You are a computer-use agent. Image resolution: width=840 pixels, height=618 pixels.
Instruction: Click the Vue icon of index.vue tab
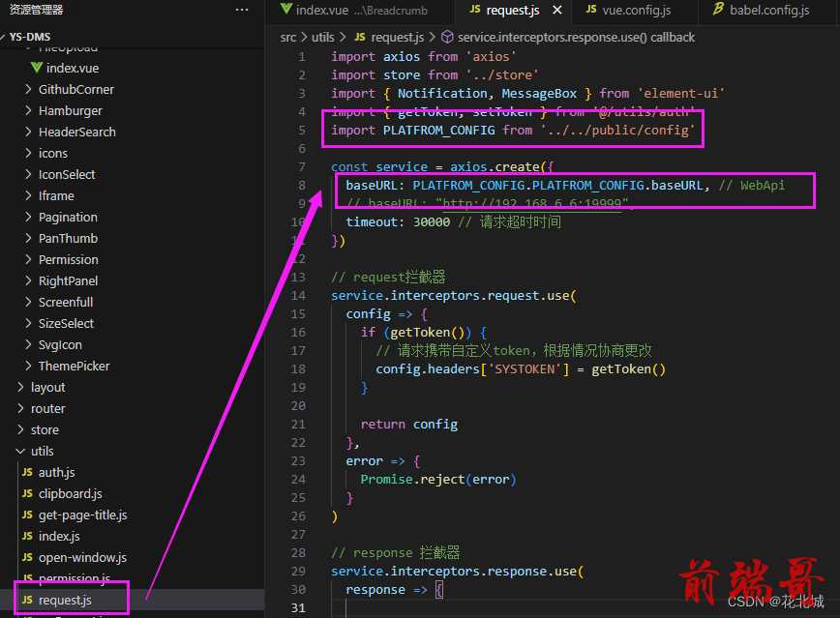click(286, 9)
